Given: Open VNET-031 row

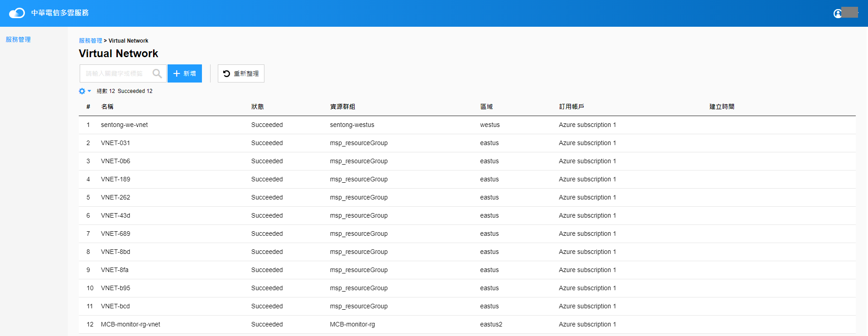Looking at the screenshot, I should point(467,143).
